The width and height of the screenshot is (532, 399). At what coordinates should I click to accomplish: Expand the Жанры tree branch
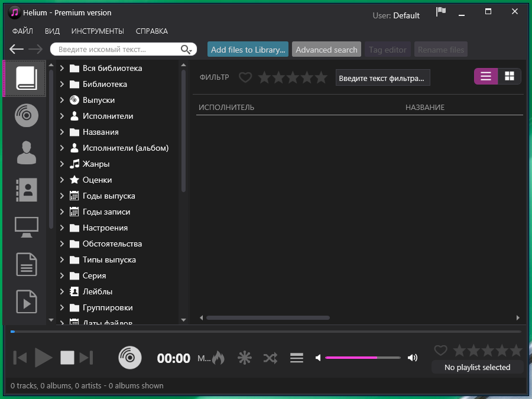point(61,164)
